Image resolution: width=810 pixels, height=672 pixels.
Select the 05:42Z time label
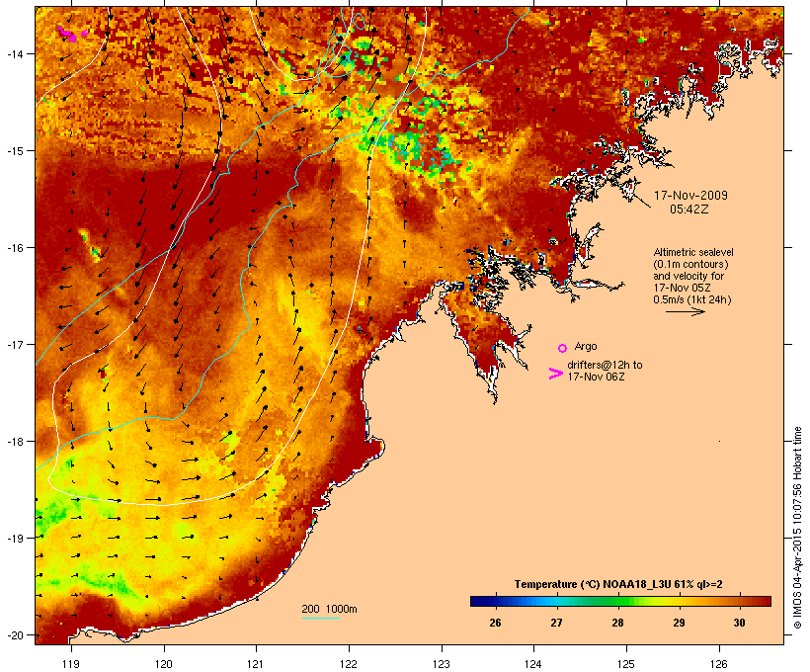coord(689,210)
